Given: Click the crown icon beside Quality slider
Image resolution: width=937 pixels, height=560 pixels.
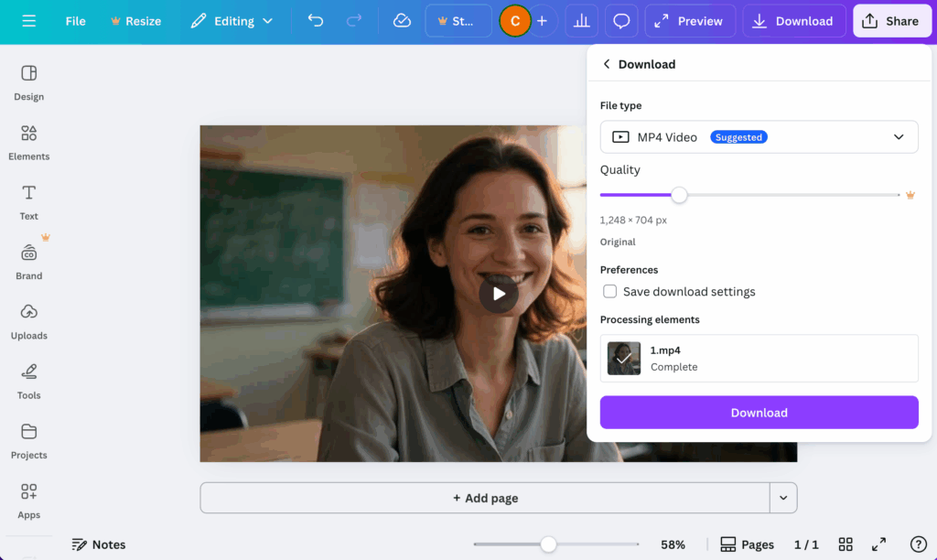Looking at the screenshot, I should point(910,195).
